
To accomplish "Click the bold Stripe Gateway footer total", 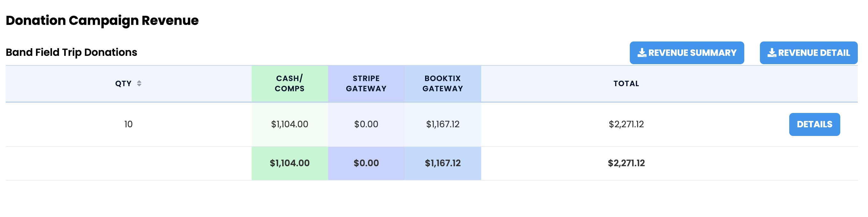I will click(366, 163).
